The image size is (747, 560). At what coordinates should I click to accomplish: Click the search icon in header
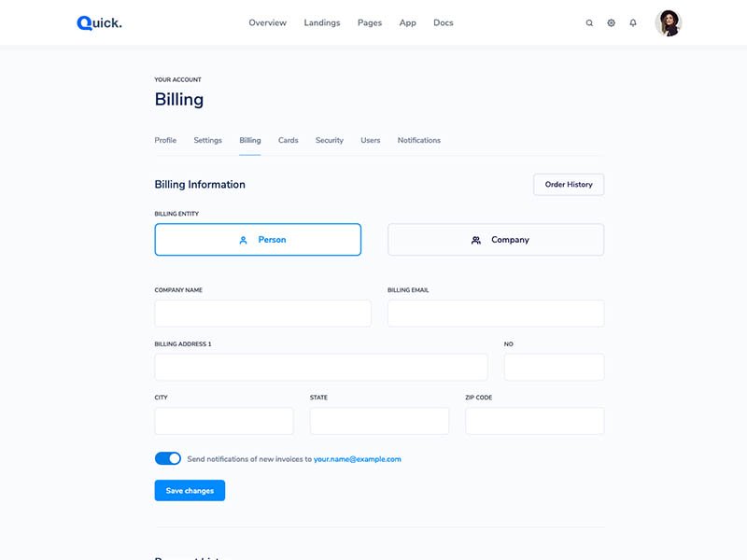589,23
